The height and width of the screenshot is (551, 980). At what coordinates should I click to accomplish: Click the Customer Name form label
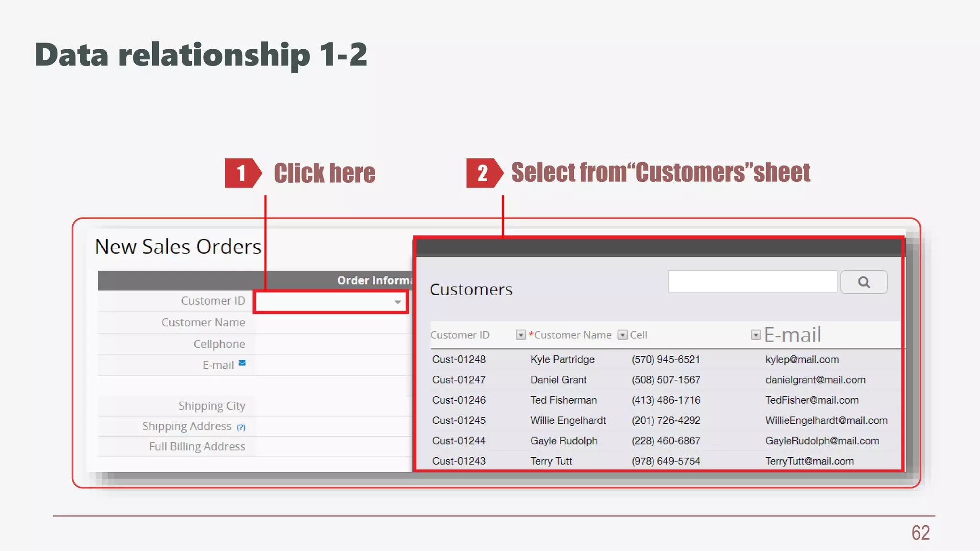coord(203,322)
